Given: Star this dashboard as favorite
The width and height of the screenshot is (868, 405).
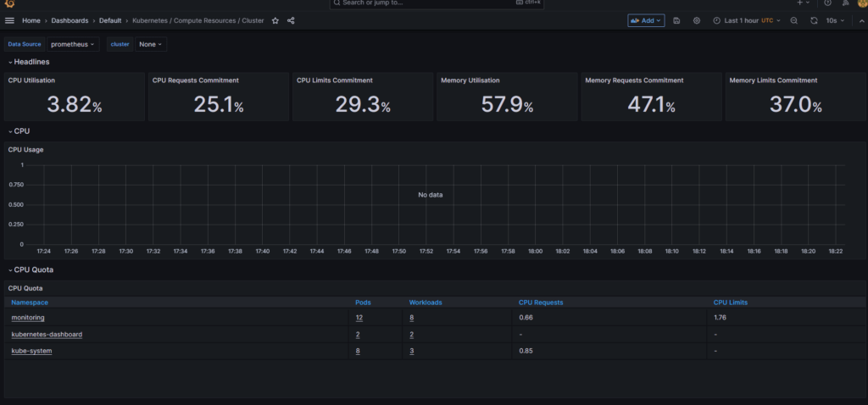Looking at the screenshot, I should [275, 20].
